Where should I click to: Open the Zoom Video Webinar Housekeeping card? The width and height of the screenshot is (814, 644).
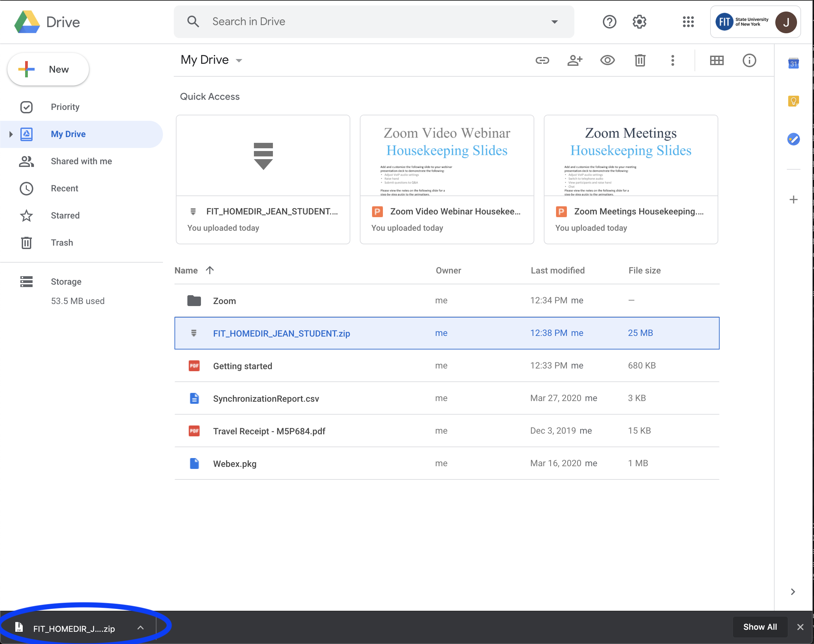point(447,179)
